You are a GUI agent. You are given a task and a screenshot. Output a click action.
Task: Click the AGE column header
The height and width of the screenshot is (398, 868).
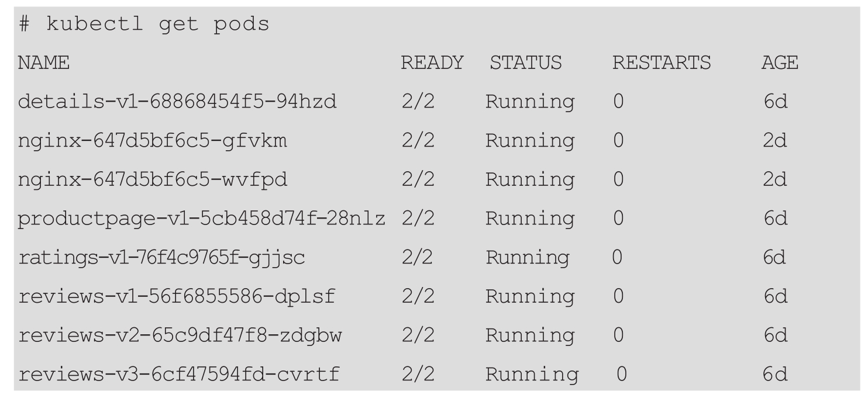point(779,63)
